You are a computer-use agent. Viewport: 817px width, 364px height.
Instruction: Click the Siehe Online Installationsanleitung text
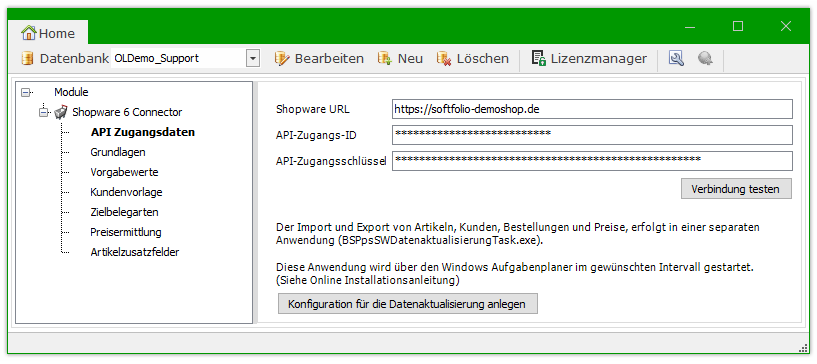(367, 281)
